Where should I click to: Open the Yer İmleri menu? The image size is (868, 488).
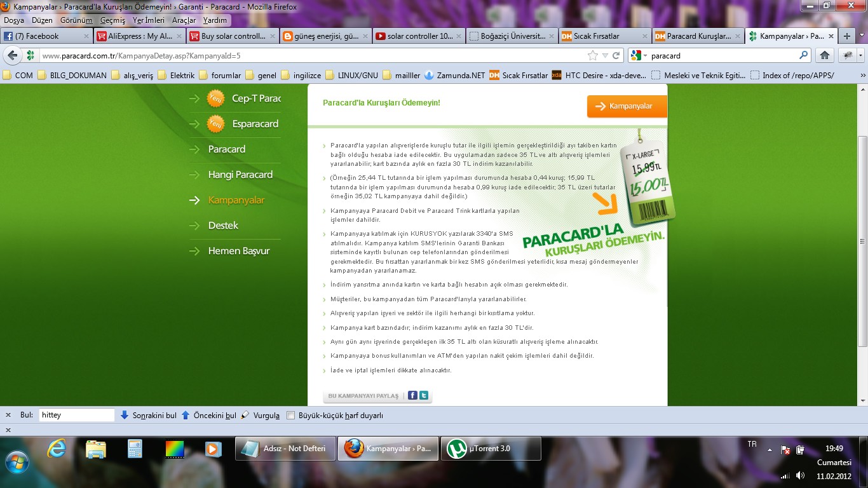[x=149, y=20]
